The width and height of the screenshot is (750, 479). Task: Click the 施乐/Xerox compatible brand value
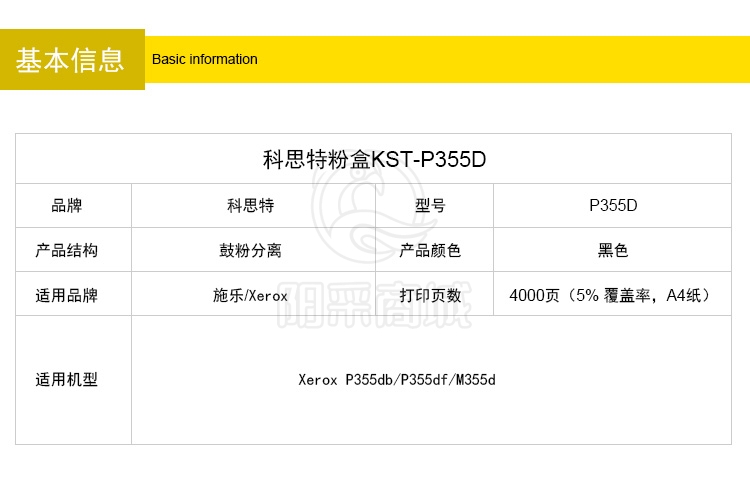[x=250, y=296]
